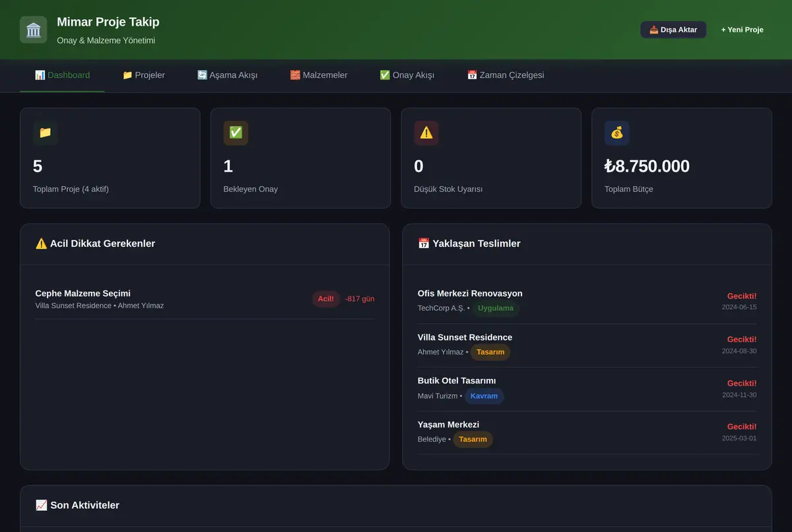Go to the Malzemeler tab

coord(319,75)
